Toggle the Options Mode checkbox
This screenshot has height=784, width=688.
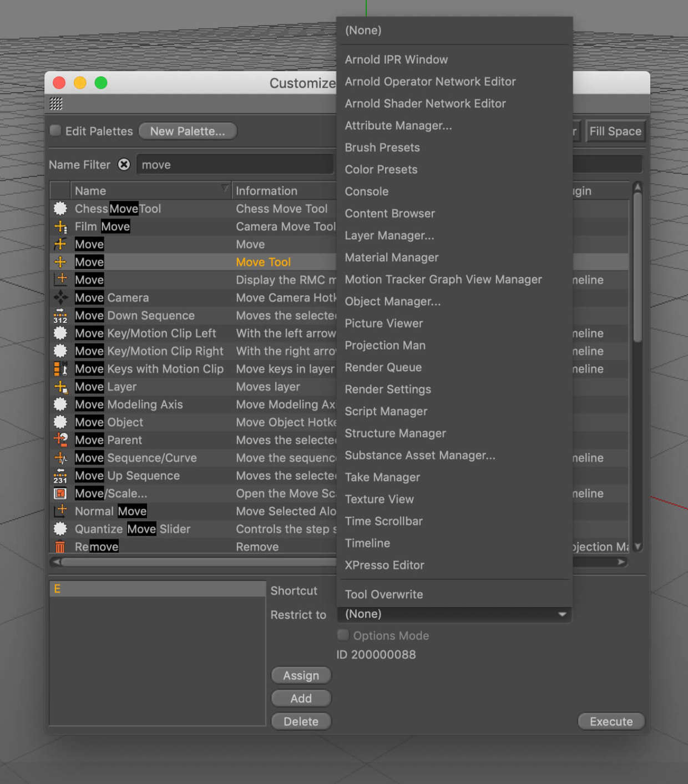(x=343, y=635)
